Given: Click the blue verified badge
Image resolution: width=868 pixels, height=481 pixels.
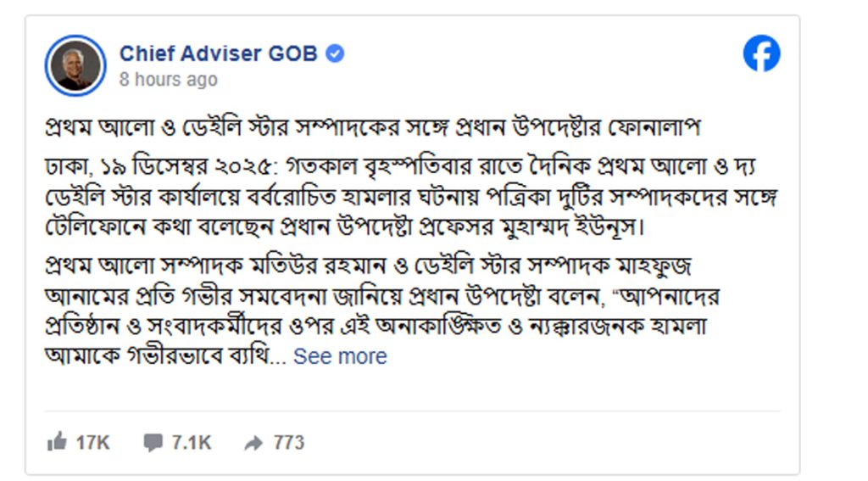Looking at the screenshot, I should [336, 54].
